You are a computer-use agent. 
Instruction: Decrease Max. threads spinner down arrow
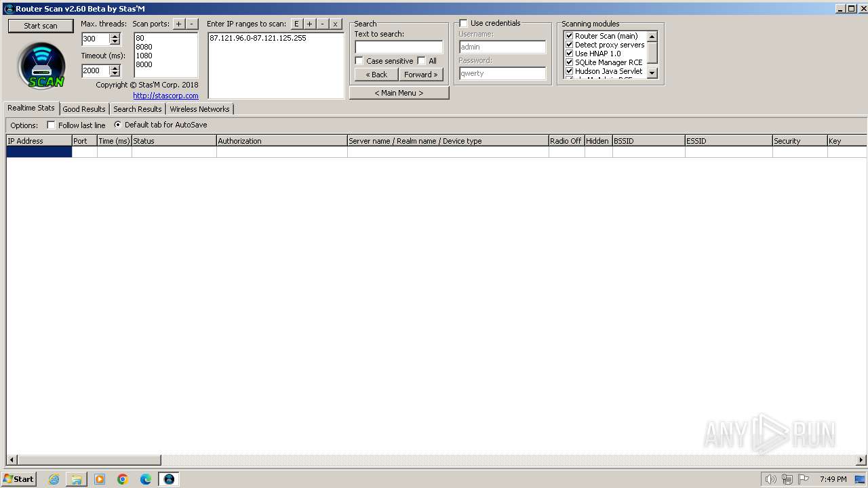115,42
